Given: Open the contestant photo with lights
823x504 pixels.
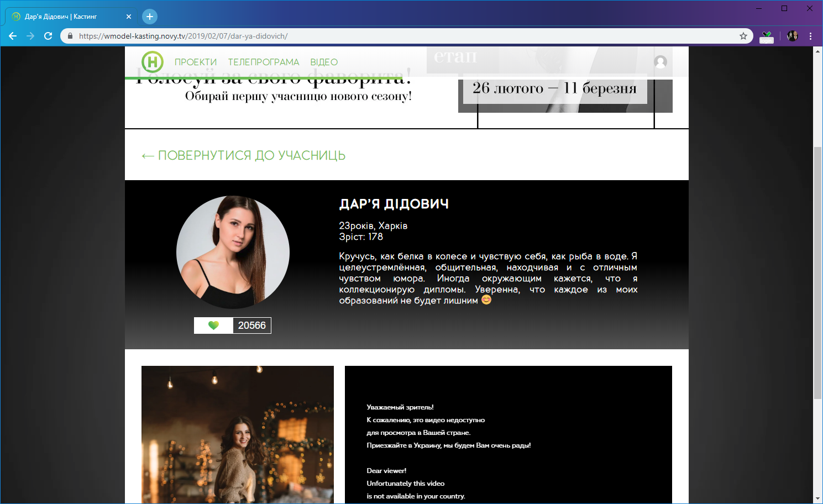Looking at the screenshot, I should [238, 434].
